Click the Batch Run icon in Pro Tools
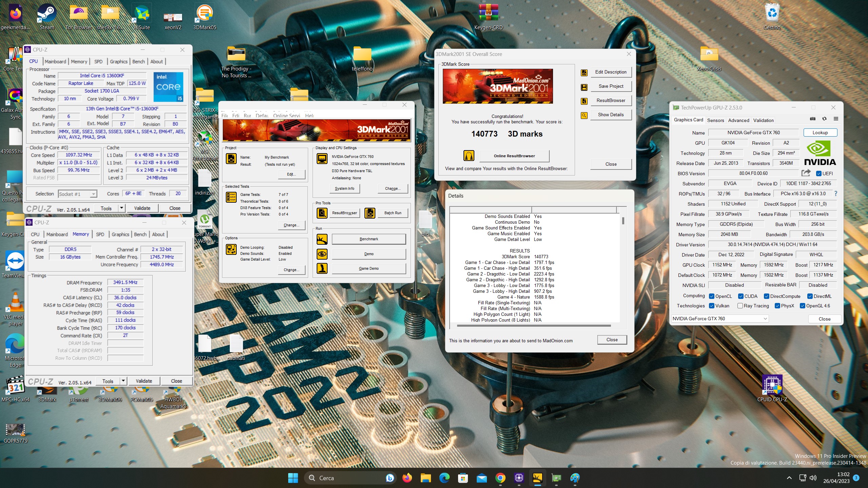Viewport: 868px width, 488px height. [x=370, y=213]
